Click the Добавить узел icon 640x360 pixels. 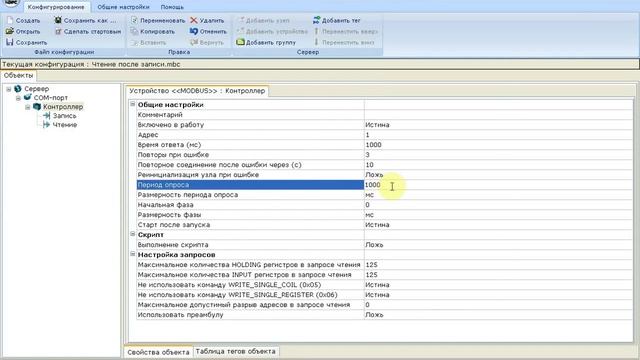pos(240,20)
